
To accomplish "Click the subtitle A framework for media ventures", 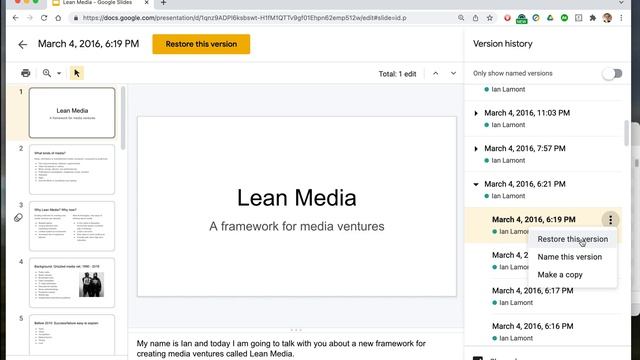I will coord(297,226).
